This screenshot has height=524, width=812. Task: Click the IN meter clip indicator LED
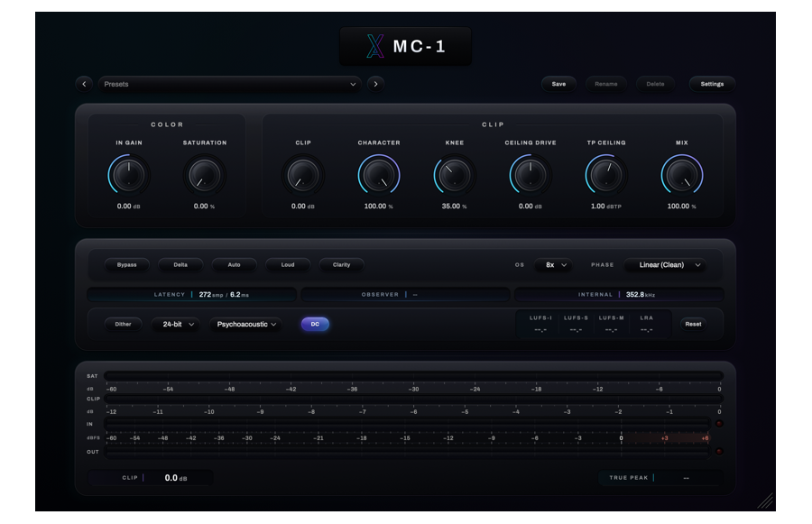point(719,424)
